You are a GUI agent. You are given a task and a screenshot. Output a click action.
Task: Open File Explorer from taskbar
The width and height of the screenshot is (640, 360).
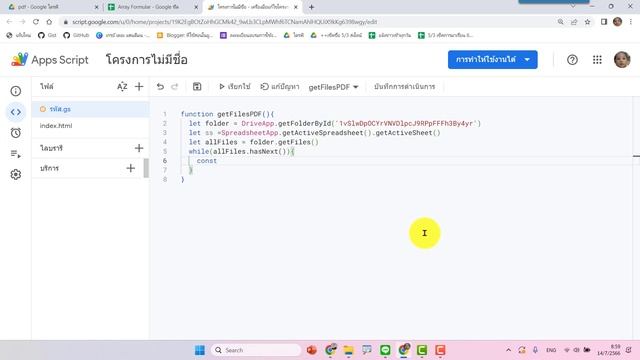(348, 350)
